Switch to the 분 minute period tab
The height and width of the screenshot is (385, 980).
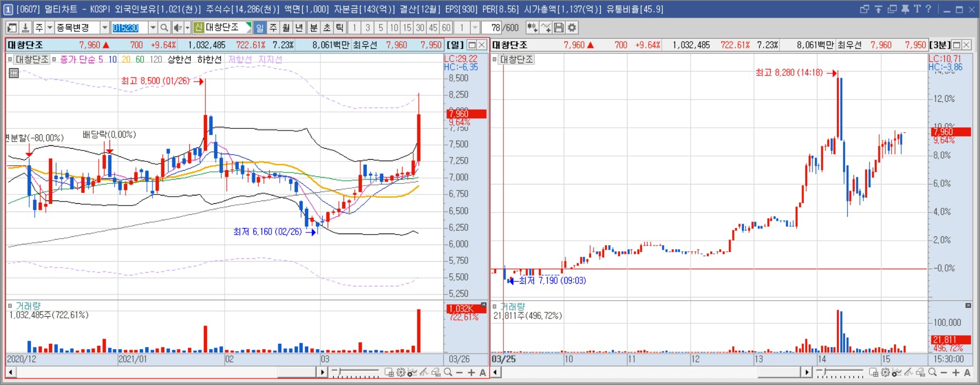coord(313,28)
